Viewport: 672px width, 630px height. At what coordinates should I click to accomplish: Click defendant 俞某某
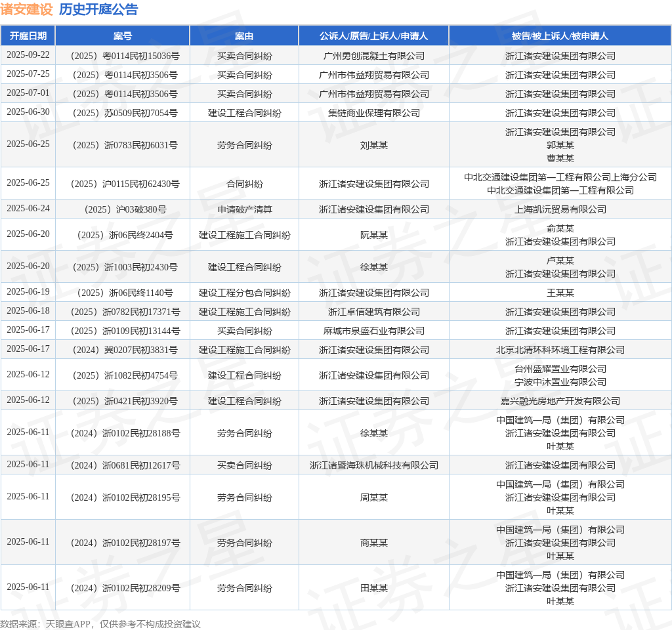[560, 228]
